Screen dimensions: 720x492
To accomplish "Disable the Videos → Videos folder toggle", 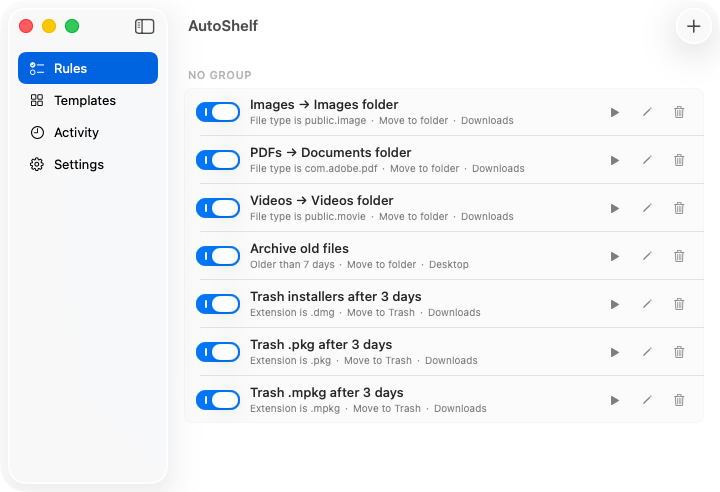I will (218, 208).
